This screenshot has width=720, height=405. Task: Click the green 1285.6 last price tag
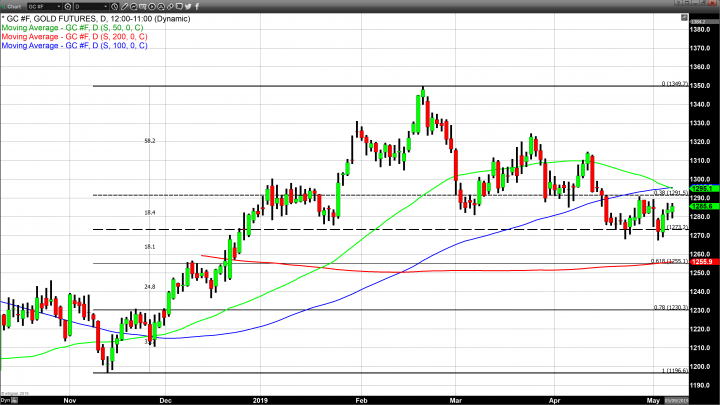coord(704,207)
